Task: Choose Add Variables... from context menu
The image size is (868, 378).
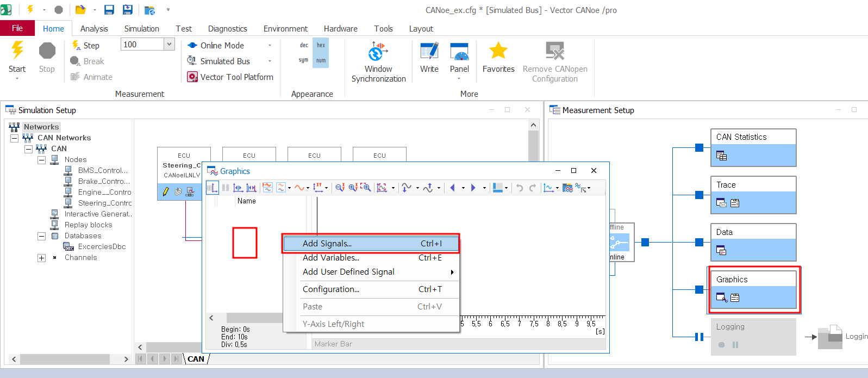Action: (371, 258)
